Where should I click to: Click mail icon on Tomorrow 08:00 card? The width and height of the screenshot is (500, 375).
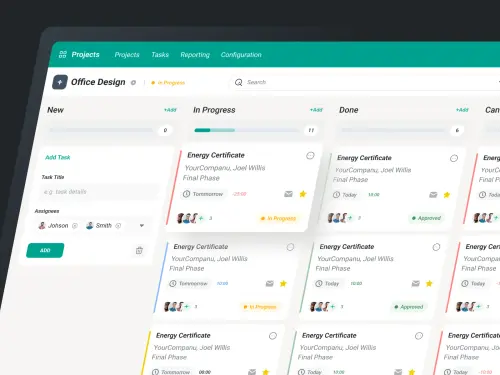point(252,372)
